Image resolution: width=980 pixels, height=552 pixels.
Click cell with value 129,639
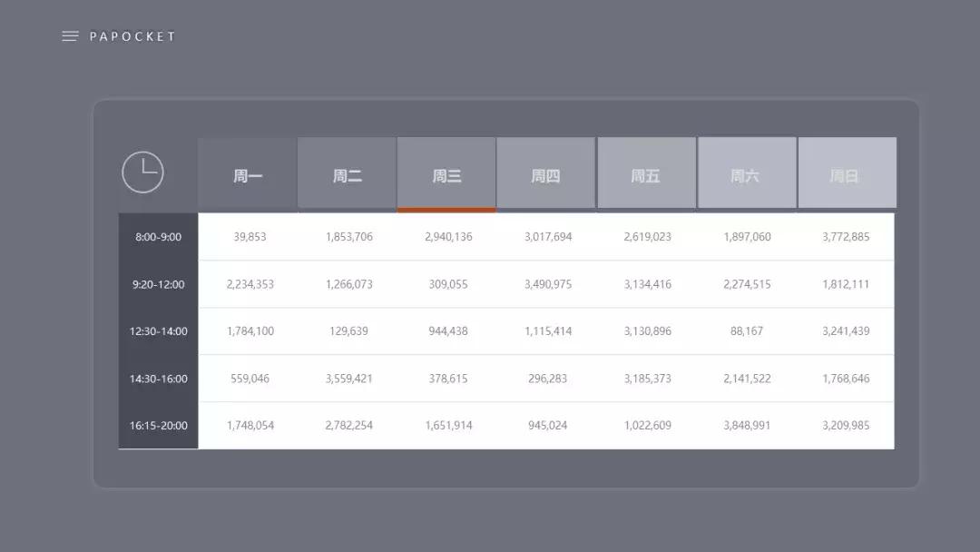[x=348, y=331]
